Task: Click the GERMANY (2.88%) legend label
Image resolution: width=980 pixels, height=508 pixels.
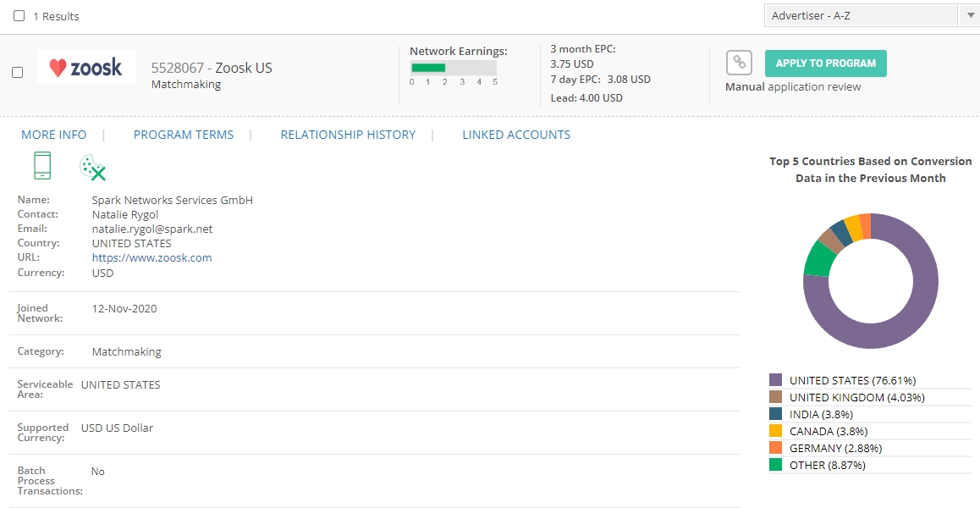Action: [x=835, y=448]
